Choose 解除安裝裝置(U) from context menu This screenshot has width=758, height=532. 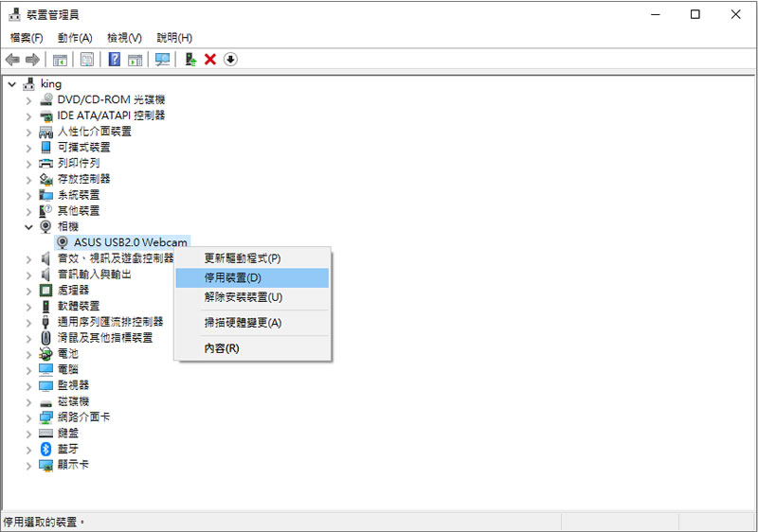(243, 297)
